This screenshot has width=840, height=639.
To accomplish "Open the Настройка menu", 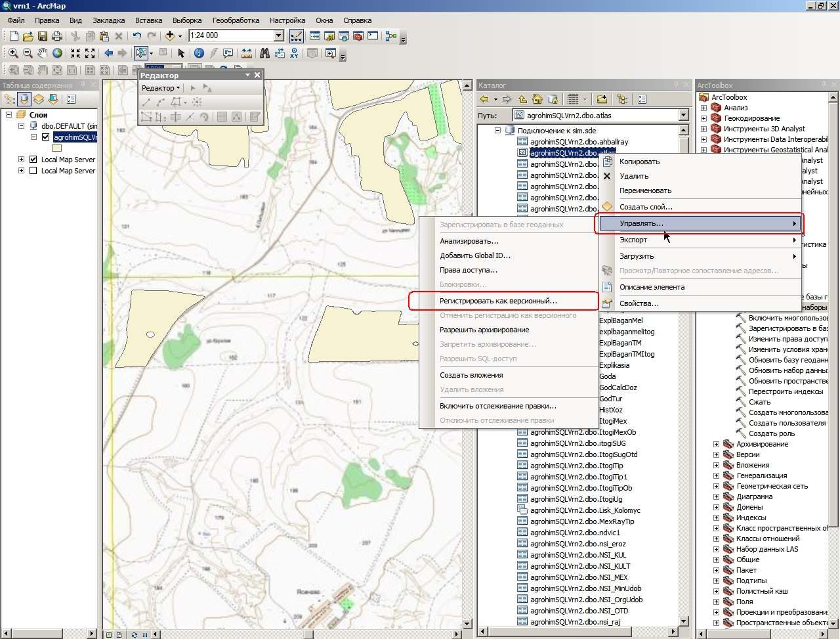I will click(x=287, y=20).
